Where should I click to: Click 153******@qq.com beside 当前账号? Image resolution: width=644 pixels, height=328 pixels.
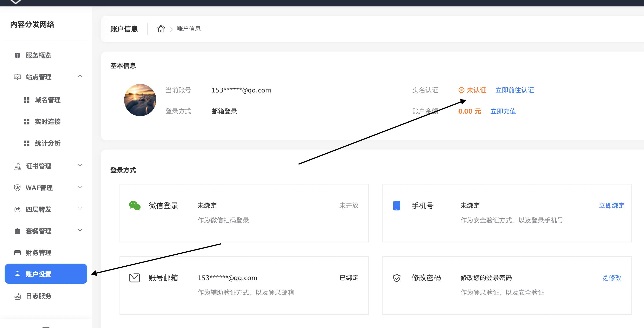click(241, 90)
